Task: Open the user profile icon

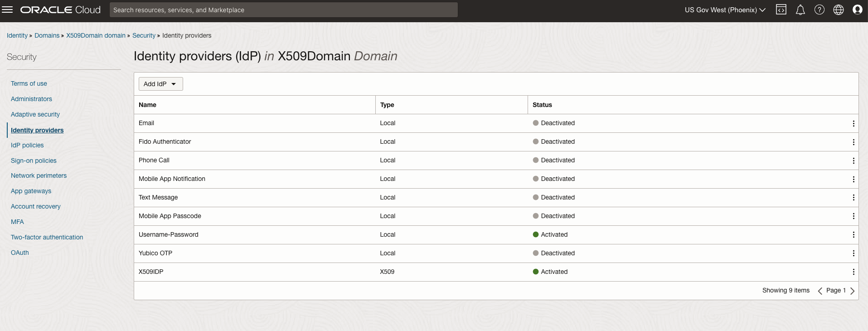Action: [x=857, y=10]
